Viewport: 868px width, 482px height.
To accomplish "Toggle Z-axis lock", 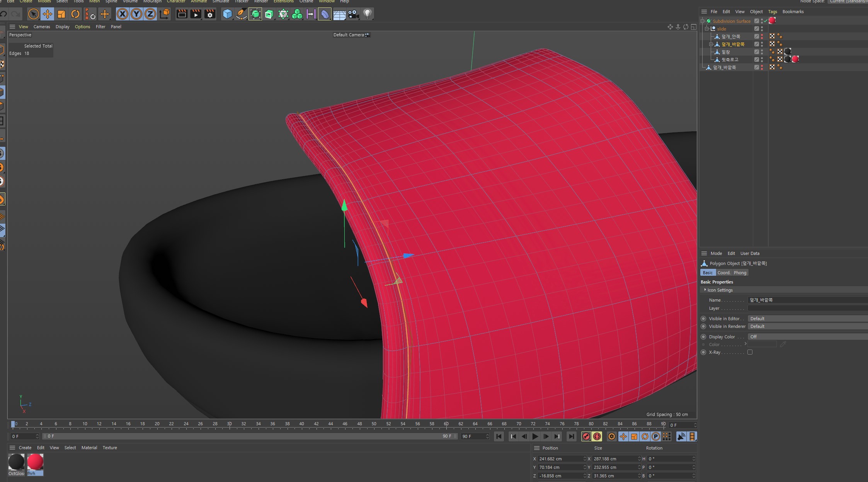I will click(x=150, y=14).
